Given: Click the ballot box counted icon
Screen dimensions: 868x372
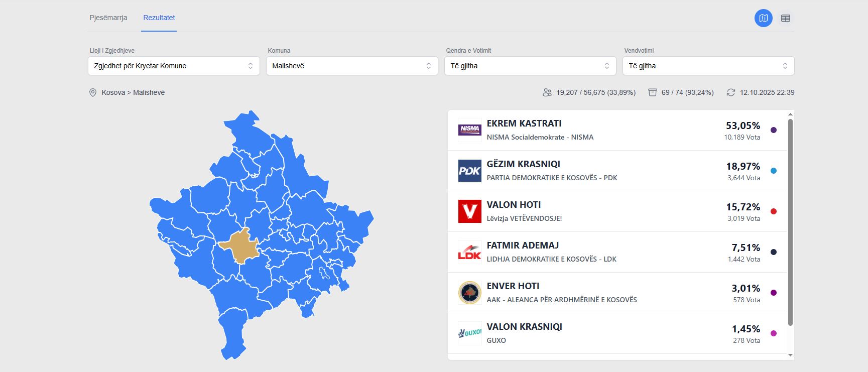Looking at the screenshot, I should [653, 93].
